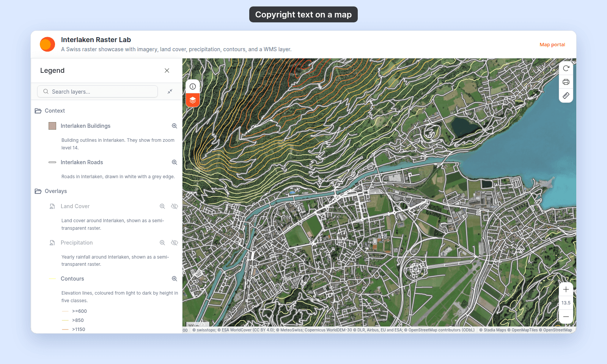Image resolution: width=607 pixels, height=364 pixels.
Task: Click the orange Interlaken Raster Lab logo
Action: (47, 44)
